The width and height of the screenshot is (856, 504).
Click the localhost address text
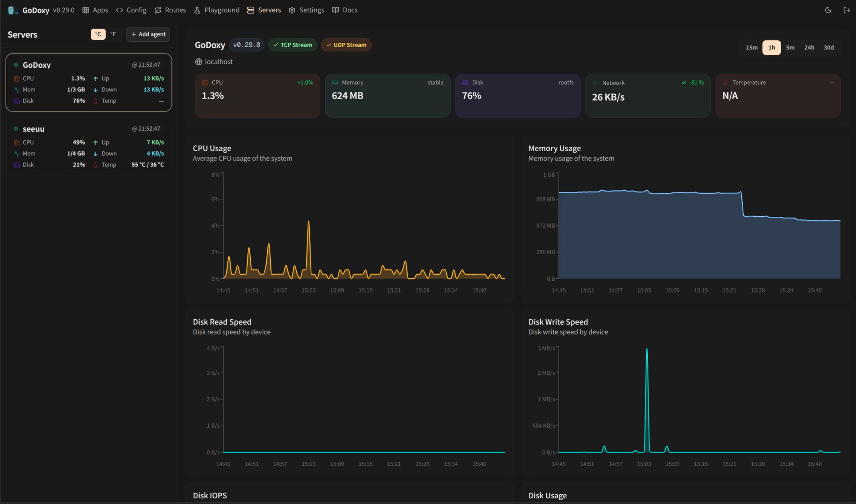(x=219, y=62)
